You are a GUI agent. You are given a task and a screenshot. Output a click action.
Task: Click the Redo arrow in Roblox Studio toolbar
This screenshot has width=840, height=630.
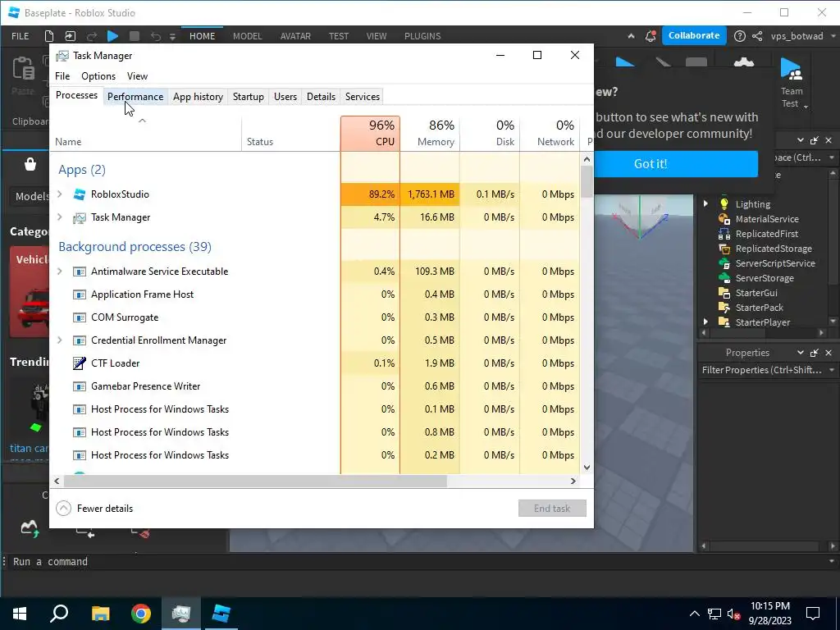(92, 36)
